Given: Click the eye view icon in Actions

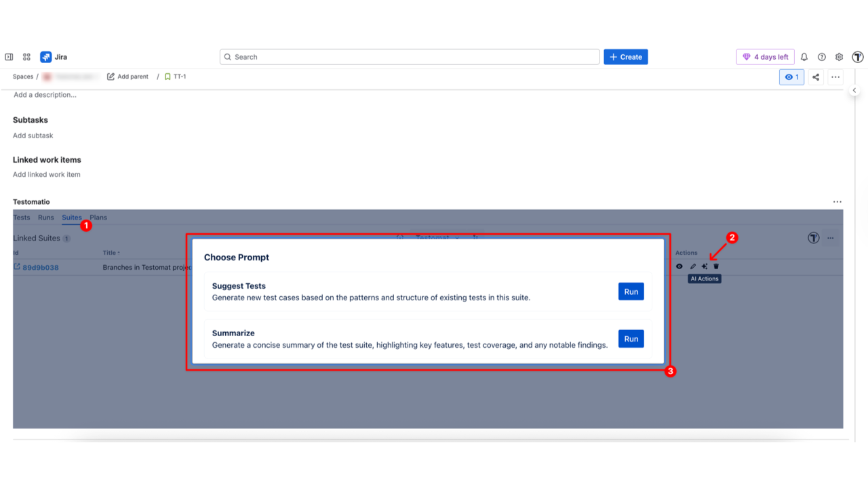Looking at the screenshot, I should (679, 266).
